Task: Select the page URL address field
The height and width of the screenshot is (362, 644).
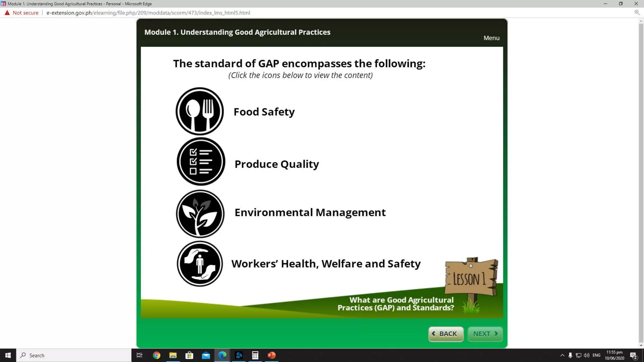Action: (148, 13)
